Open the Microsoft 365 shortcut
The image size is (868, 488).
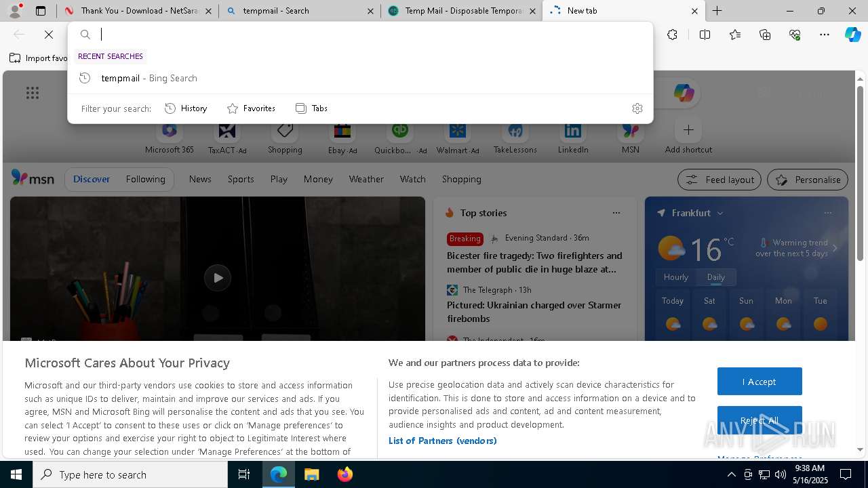(x=170, y=138)
